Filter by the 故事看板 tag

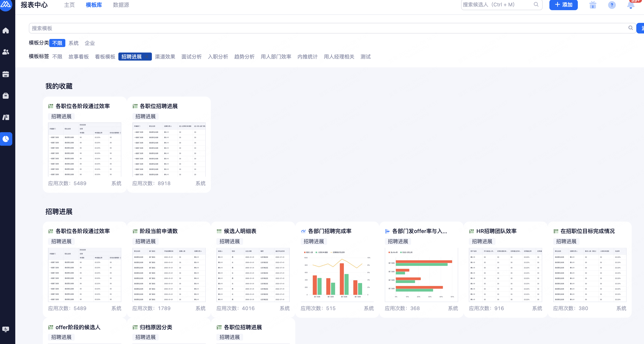79,57
